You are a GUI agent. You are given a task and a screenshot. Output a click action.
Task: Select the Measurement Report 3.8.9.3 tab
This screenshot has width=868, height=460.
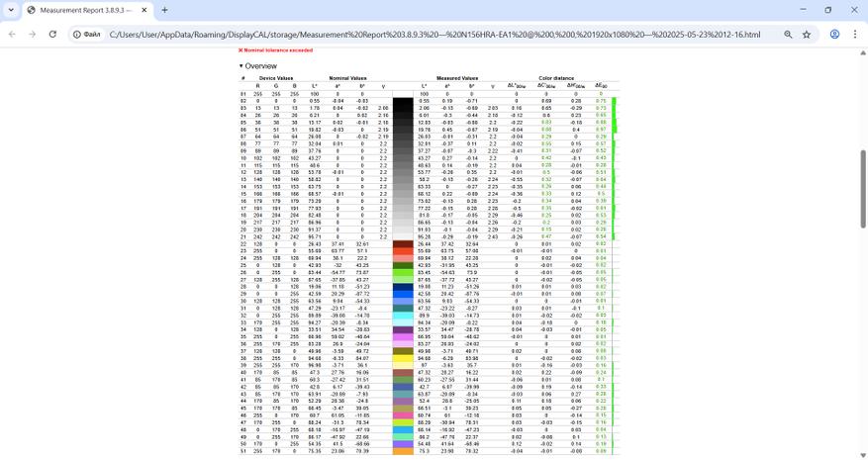(87, 10)
